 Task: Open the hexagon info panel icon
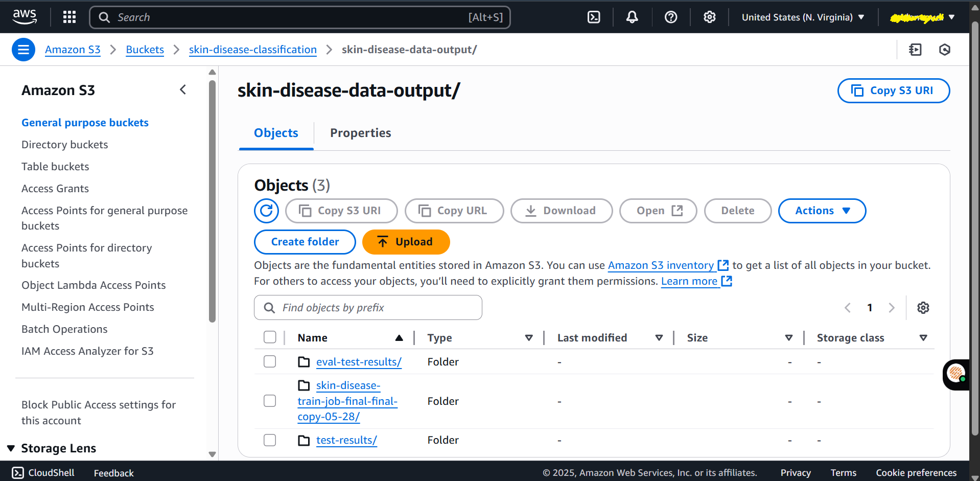pos(945,50)
